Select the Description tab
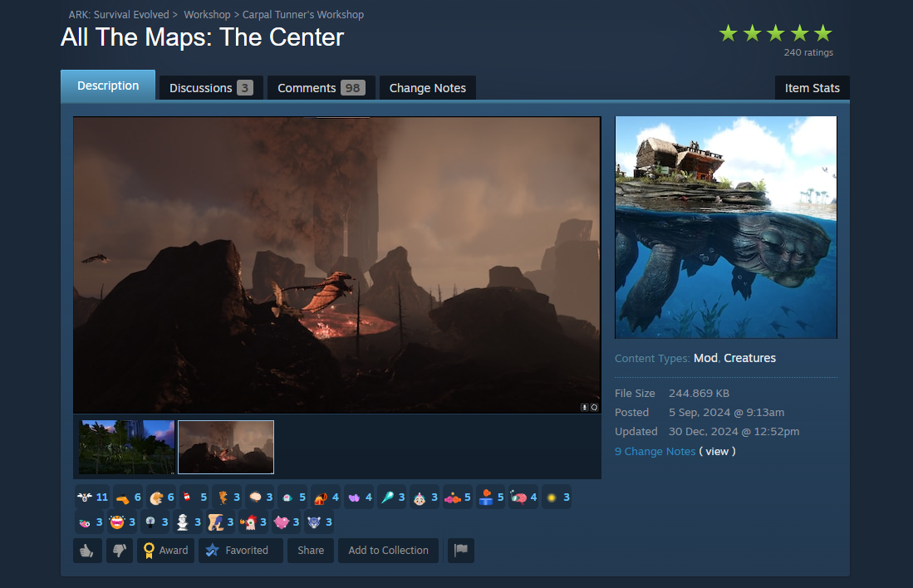913x588 pixels. 108,86
